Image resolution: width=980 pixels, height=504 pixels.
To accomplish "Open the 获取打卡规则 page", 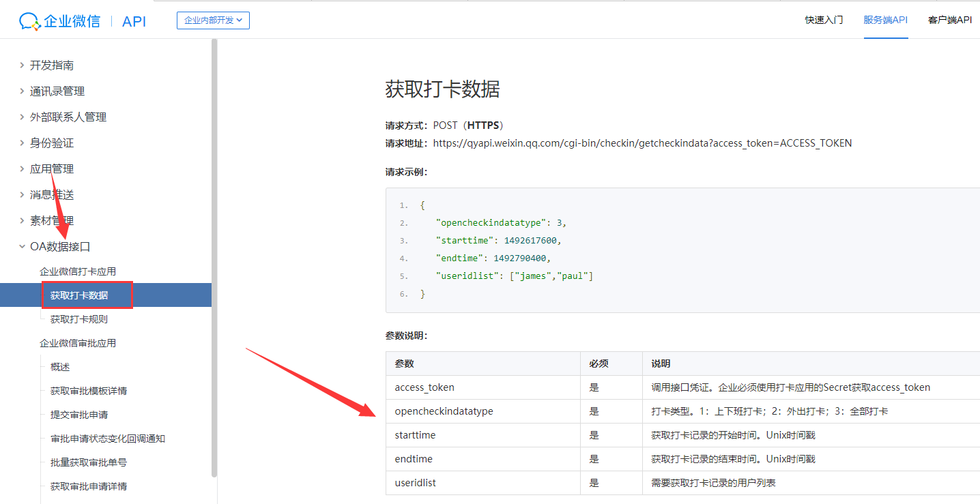I will tap(79, 319).
